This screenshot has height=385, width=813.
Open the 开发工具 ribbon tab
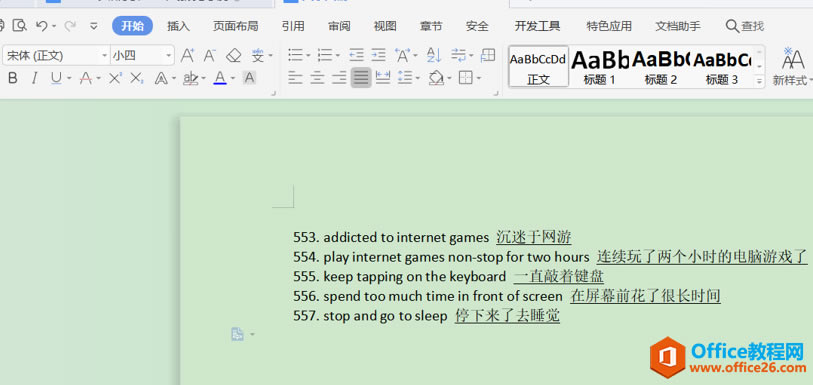pos(537,26)
